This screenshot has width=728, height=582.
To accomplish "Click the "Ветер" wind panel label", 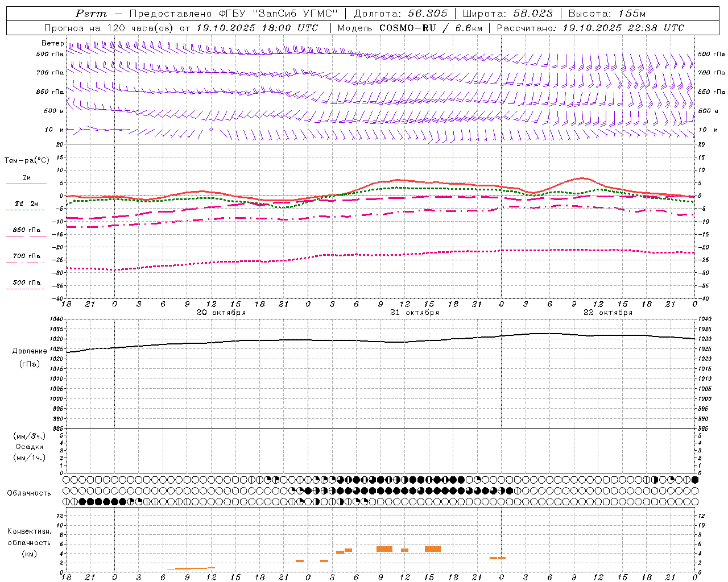I will point(52,43).
